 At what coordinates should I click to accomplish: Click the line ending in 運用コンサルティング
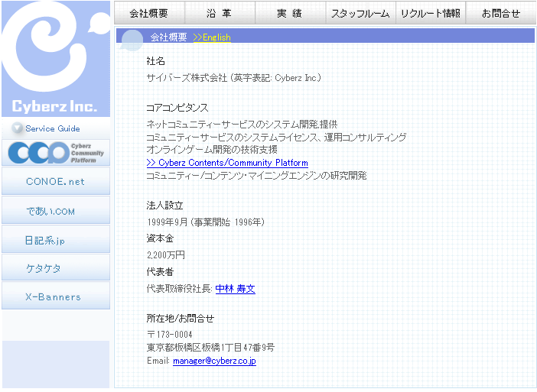(x=276, y=138)
